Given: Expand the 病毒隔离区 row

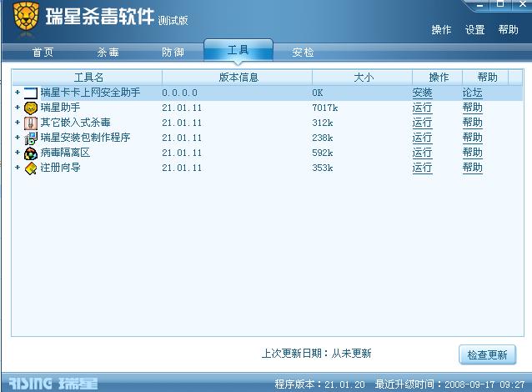Looking at the screenshot, I should click(x=18, y=152).
